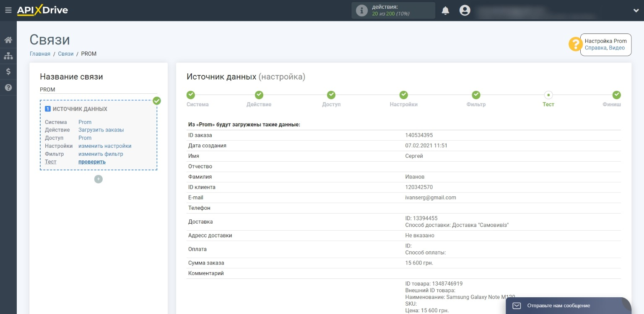Open the Отправьте нам сообщение chat widget
The height and width of the screenshot is (314, 644).
[569, 306]
